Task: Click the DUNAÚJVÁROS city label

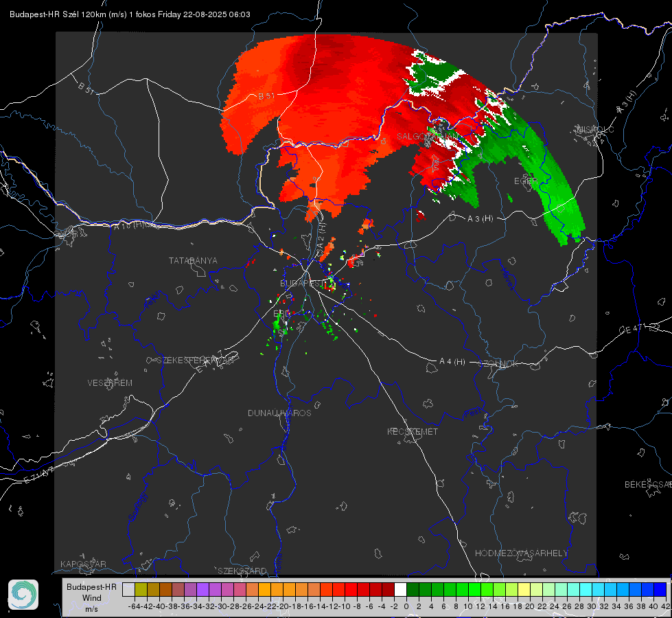Action: 279,413
